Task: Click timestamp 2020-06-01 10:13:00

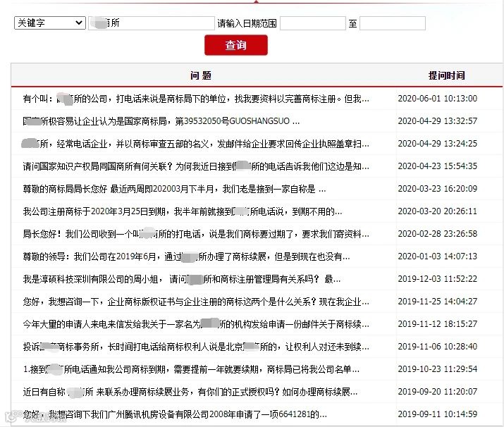Action: [x=438, y=99]
